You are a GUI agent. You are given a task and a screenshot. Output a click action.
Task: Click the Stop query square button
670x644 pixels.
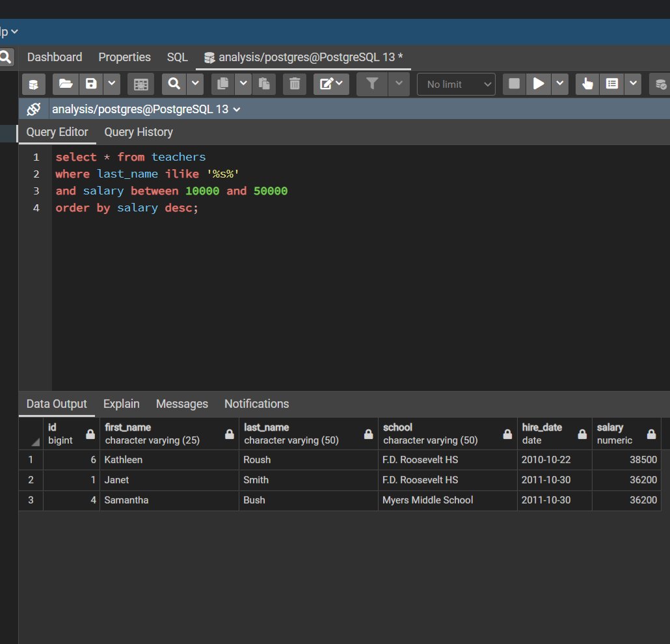point(514,84)
